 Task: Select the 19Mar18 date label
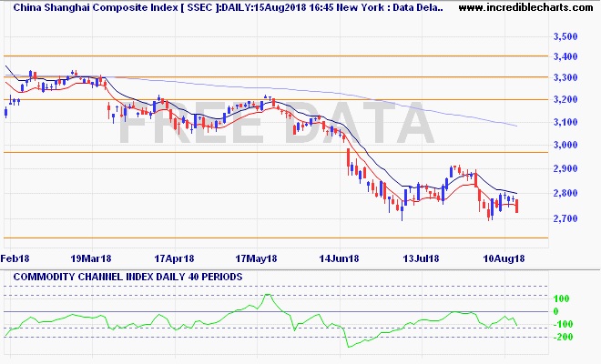pos(89,258)
